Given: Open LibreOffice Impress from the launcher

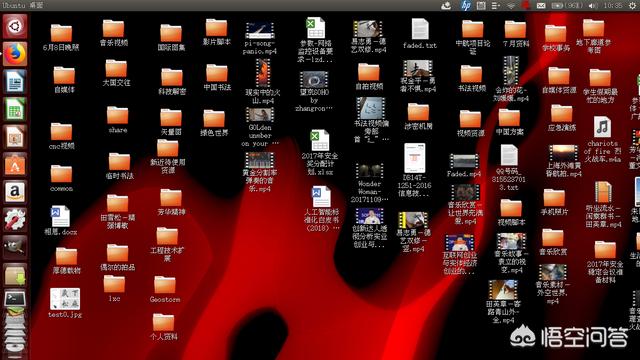Looking at the screenshot, I should pyautogui.click(x=15, y=137).
